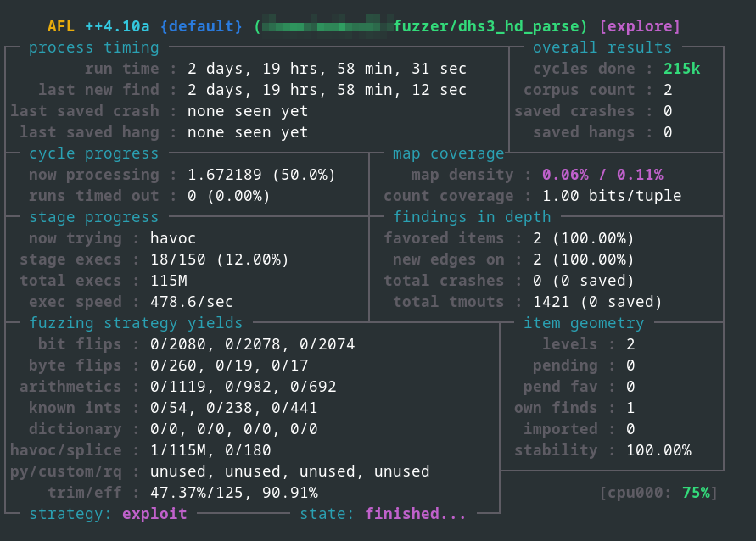Select the 'process timing' section heading
The height and width of the screenshot is (541, 756).
point(93,47)
